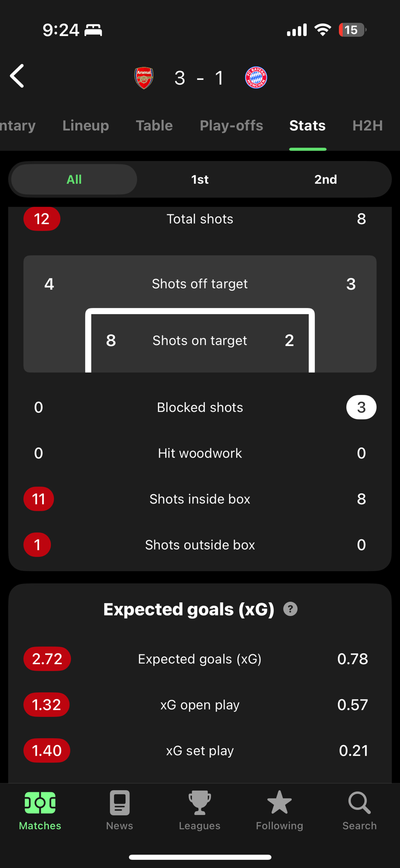Select the Stats tab
400x868 pixels.
pyautogui.click(x=308, y=125)
